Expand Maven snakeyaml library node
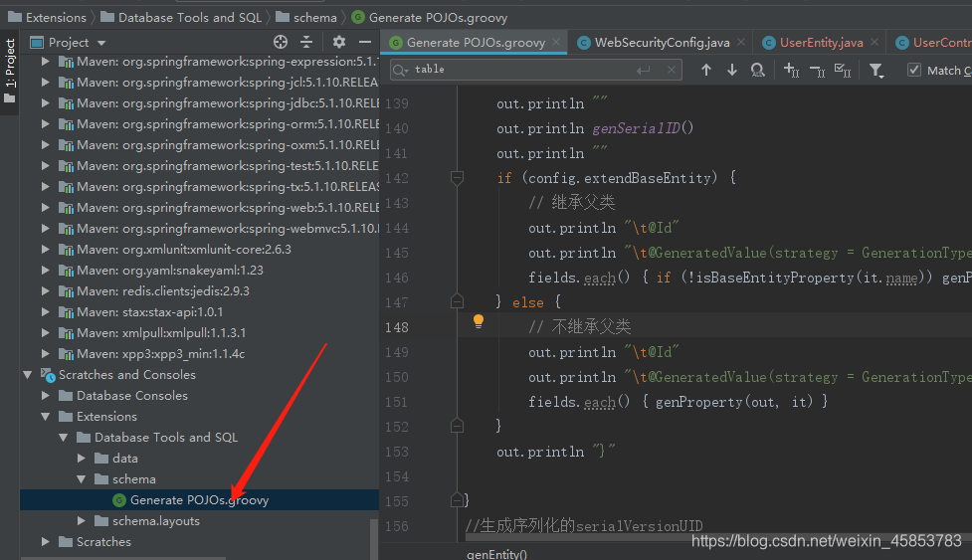The height and width of the screenshot is (560, 972). (x=45, y=271)
